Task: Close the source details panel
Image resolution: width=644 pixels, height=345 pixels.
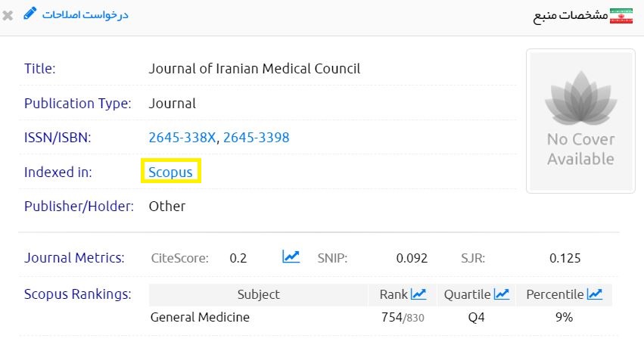Action: [x=8, y=14]
